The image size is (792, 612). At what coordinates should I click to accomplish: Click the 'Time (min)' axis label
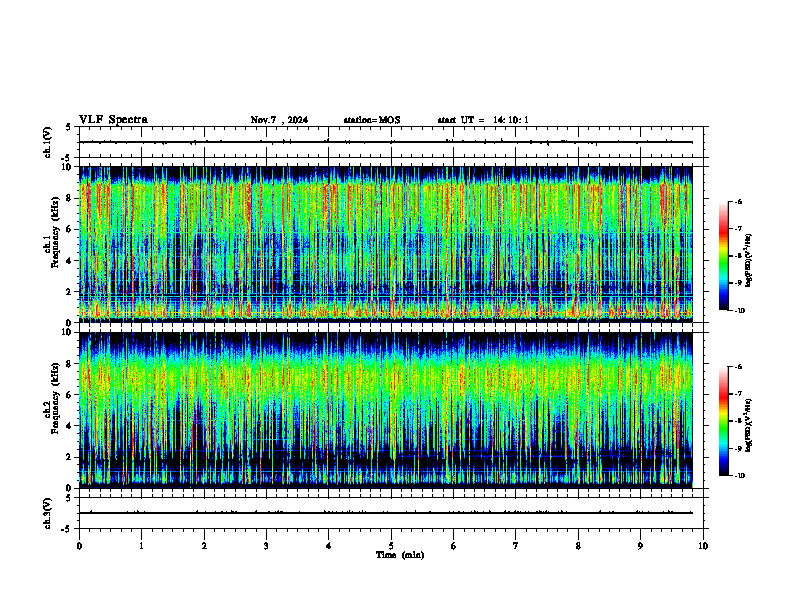(x=400, y=555)
